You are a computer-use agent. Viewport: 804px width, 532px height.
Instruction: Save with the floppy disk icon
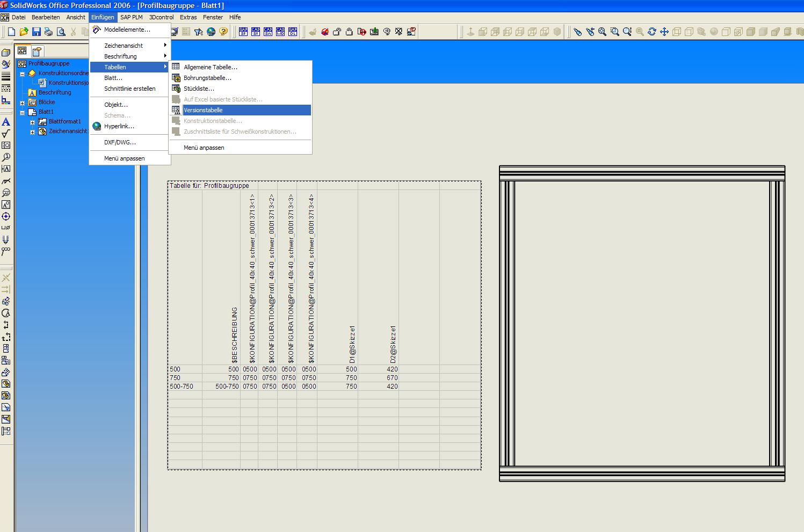pyautogui.click(x=36, y=32)
